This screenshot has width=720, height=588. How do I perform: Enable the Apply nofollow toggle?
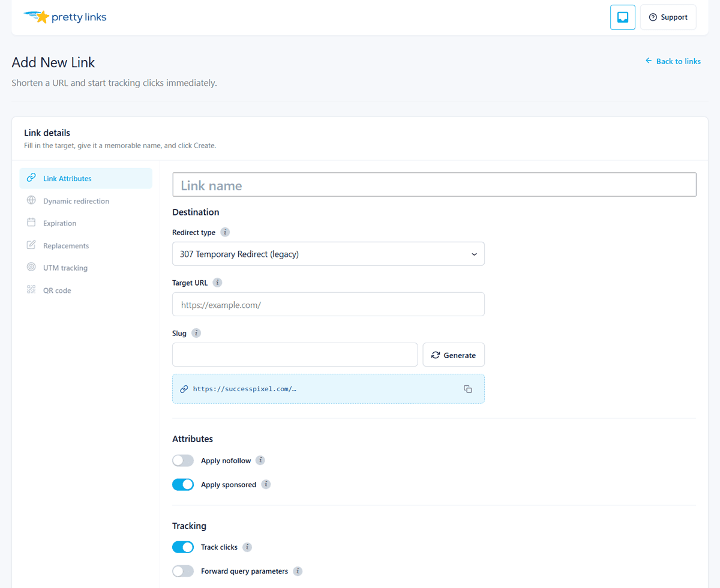point(183,461)
